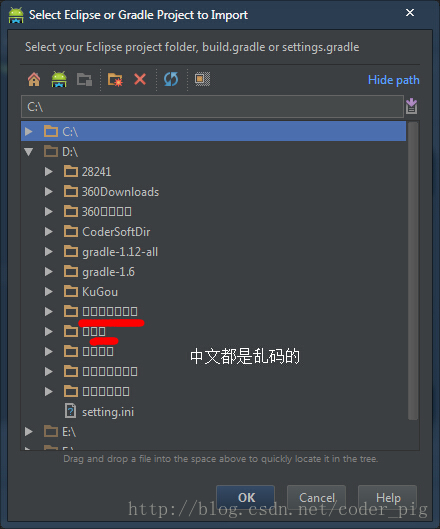Collapse the D:\ drive node
This screenshot has width=440, height=529.
pyautogui.click(x=29, y=151)
